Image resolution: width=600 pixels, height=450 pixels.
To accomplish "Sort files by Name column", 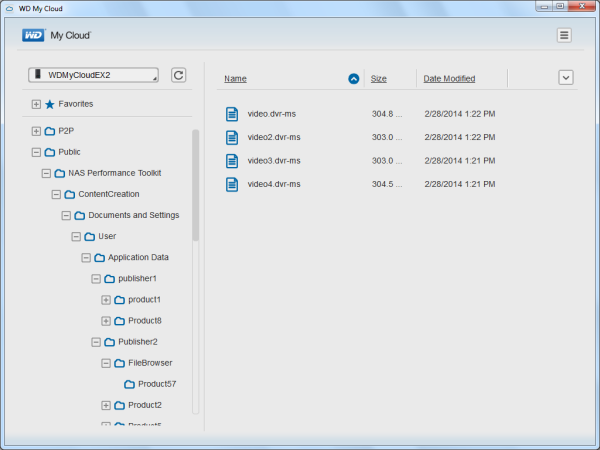I will click(x=235, y=79).
